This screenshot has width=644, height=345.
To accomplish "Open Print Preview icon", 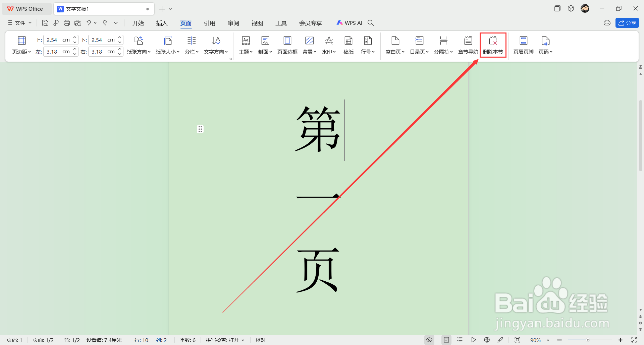I will (x=77, y=23).
